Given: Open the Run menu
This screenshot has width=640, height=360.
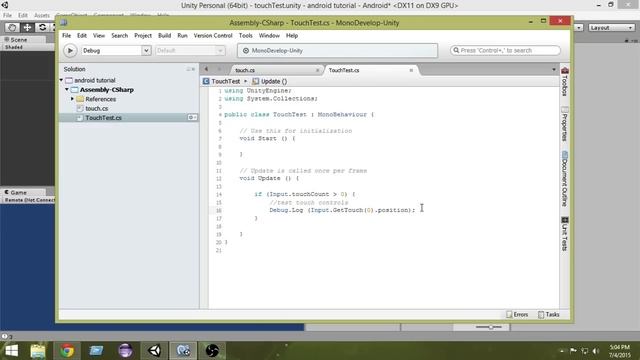Looking at the screenshot, I should pyautogui.click(x=182, y=36).
